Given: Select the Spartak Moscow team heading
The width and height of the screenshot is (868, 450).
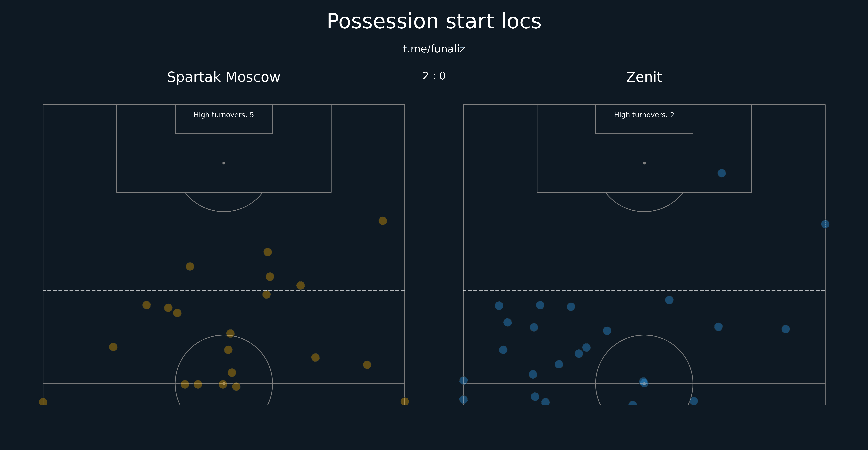Looking at the screenshot, I should point(224,77).
